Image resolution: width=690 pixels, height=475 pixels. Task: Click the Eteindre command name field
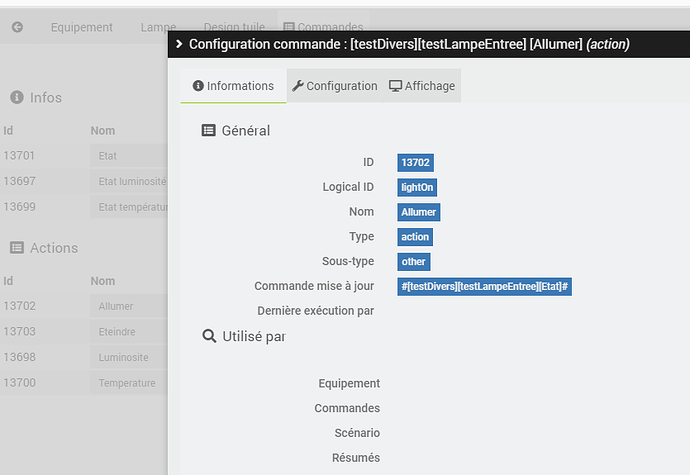point(128,331)
